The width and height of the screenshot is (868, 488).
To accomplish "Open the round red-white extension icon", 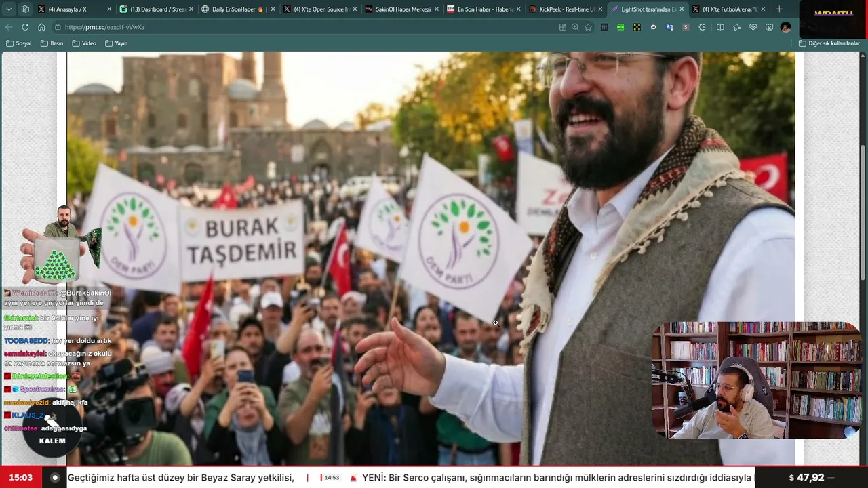I will 653,27.
